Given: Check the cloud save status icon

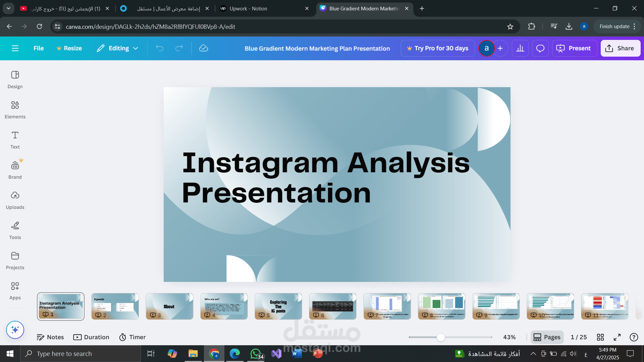Looking at the screenshot, I should click(204, 48).
